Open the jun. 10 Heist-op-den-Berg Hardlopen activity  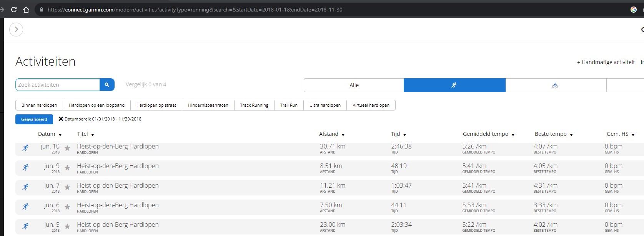(118, 146)
